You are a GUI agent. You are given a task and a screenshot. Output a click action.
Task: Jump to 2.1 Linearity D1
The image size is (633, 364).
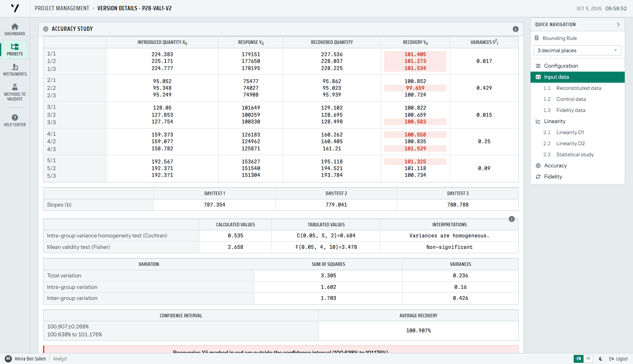pos(577,132)
